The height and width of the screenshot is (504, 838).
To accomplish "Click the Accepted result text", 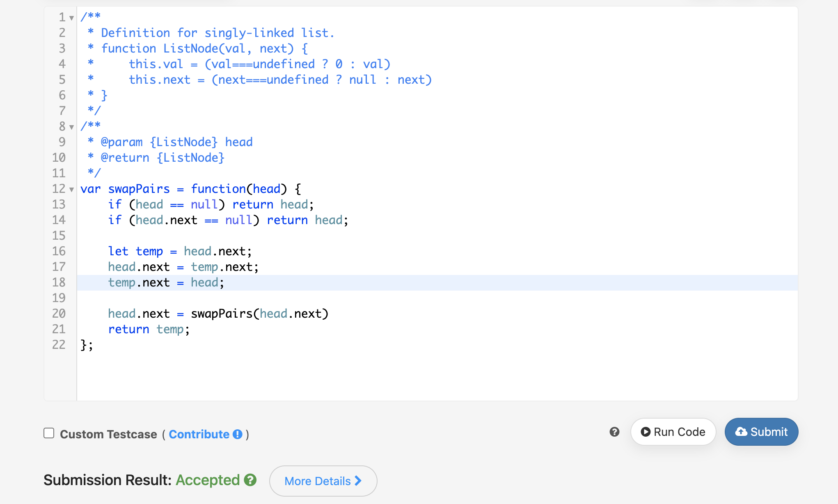I will 207,480.
